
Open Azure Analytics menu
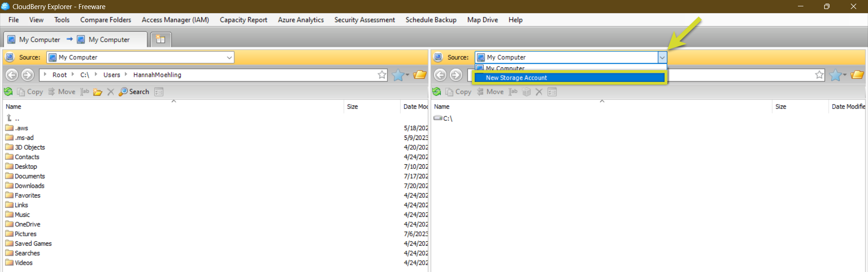click(x=301, y=20)
